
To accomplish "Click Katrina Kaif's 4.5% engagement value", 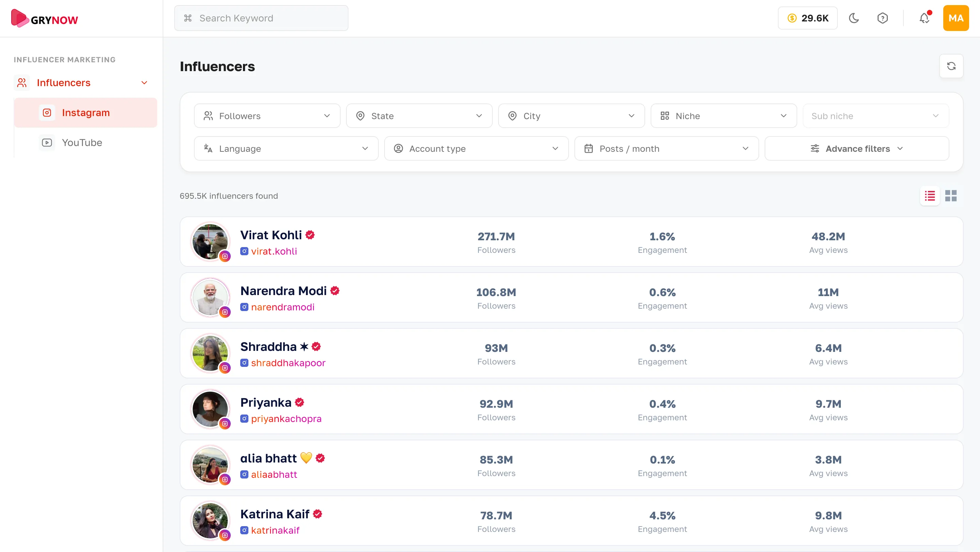I will [662, 516].
